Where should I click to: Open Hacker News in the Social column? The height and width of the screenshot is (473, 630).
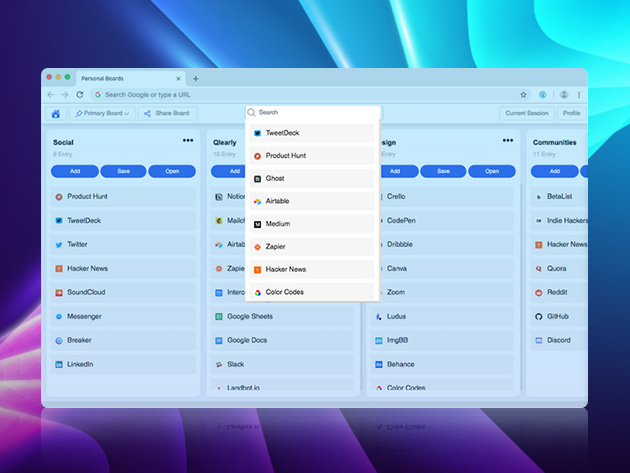tap(123, 268)
